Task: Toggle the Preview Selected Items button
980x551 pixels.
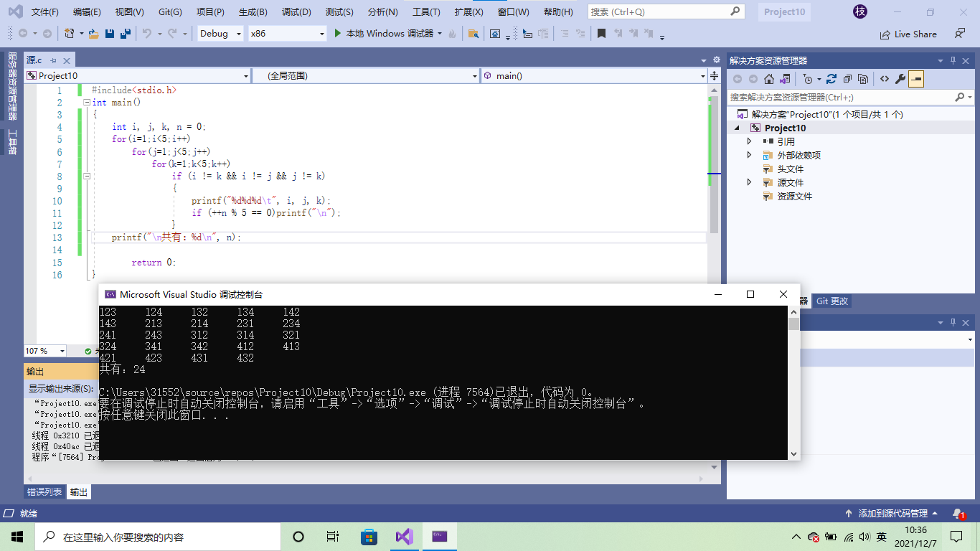Action: tap(916, 79)
